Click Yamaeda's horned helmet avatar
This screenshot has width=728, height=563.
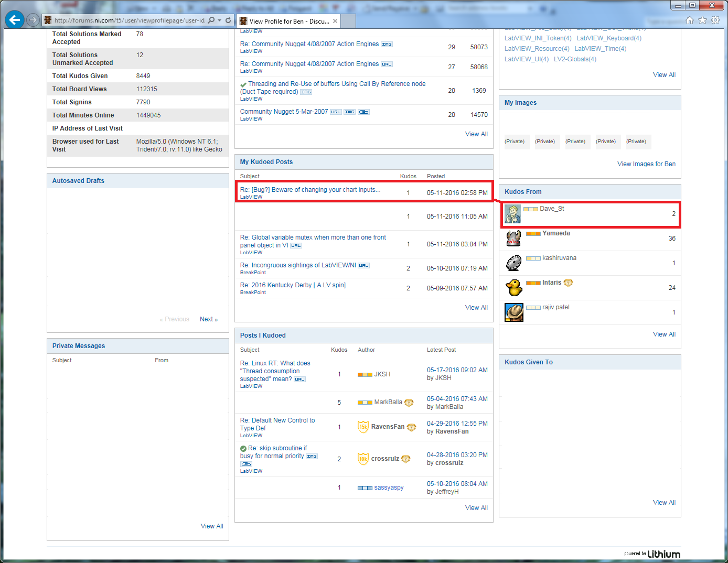[513, 239]
